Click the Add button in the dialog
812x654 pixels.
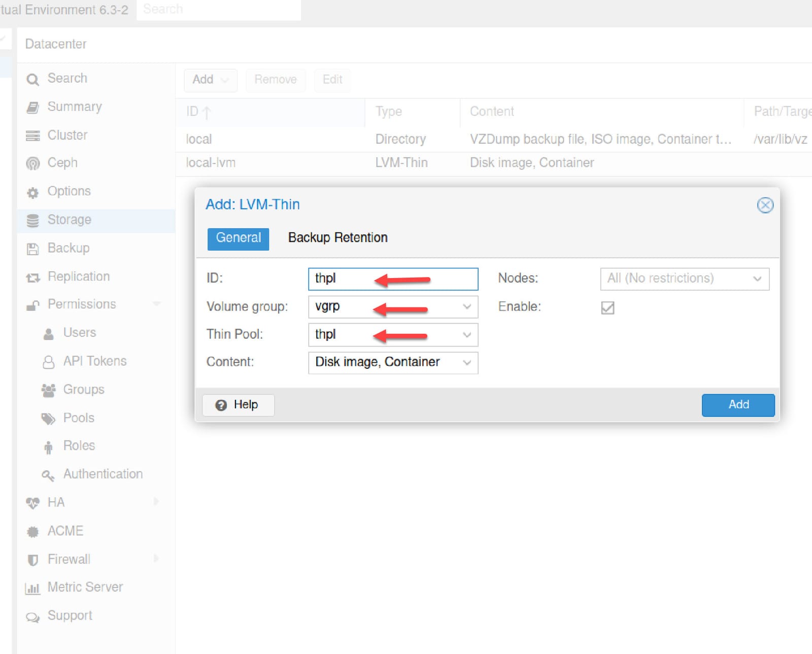click(738, 405)
